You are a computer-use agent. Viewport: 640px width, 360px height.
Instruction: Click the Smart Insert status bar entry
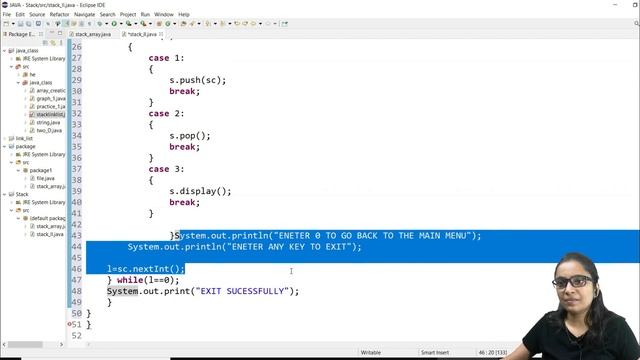tap(435, 352)
